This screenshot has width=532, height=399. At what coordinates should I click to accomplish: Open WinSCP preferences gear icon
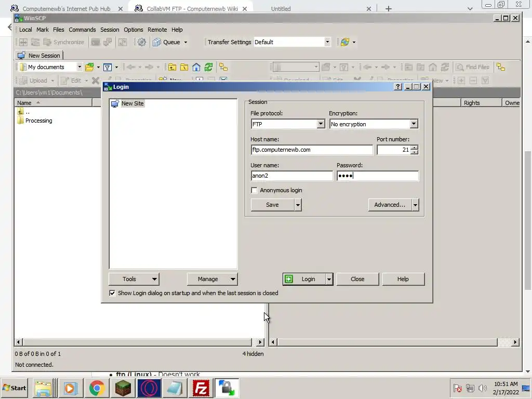142,42
